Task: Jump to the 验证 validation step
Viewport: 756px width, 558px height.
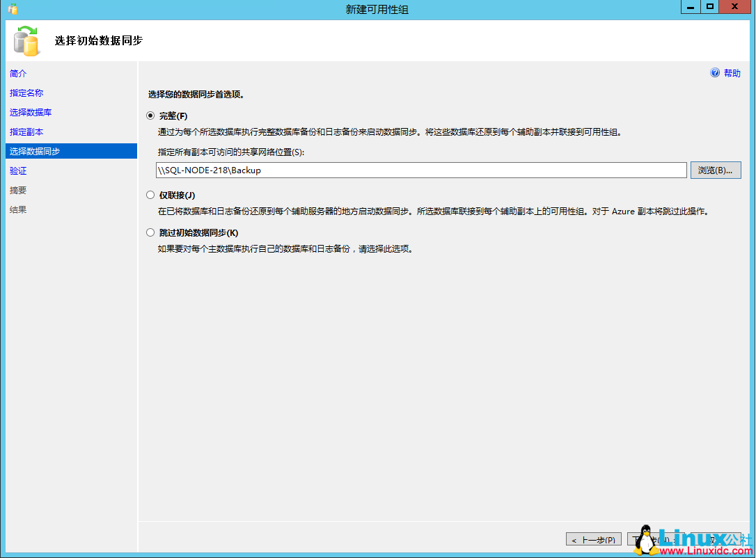Action: point(17,170)
